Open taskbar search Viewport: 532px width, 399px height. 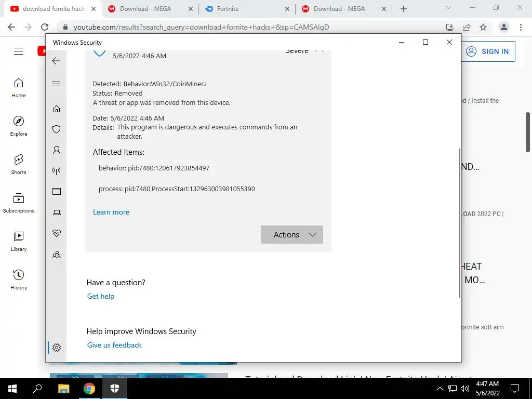tap(37, 389)
